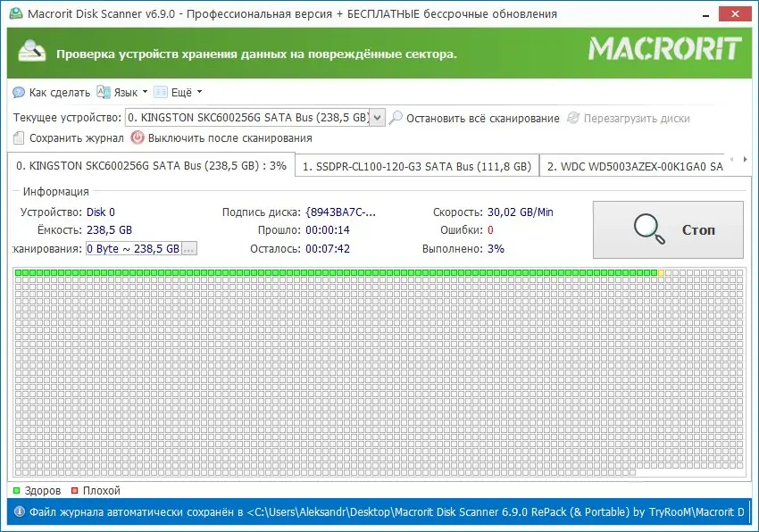Click the disk scanner logo in green banner
The height and width of the screenshot is (532, 759).
point(32,51)
